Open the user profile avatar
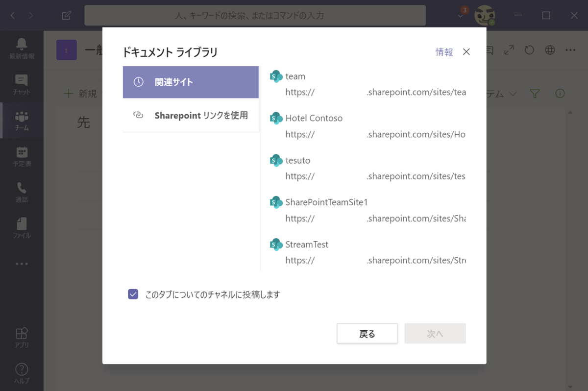Screen dimensions: 588x391 point(484,16)
